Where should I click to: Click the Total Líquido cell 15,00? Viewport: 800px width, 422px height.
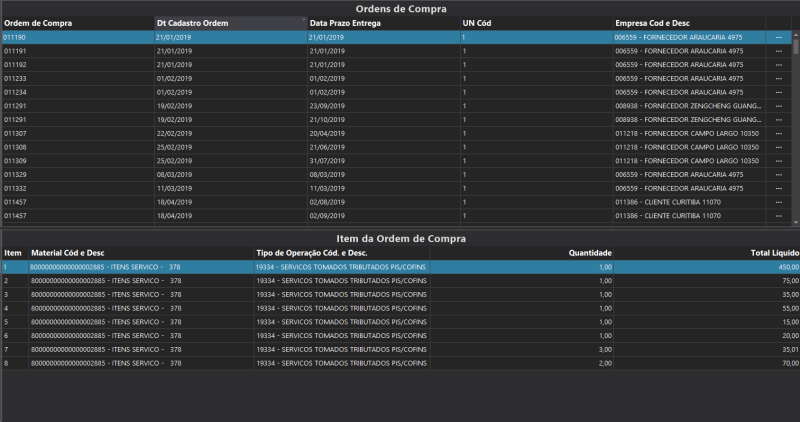pos(707,322)
